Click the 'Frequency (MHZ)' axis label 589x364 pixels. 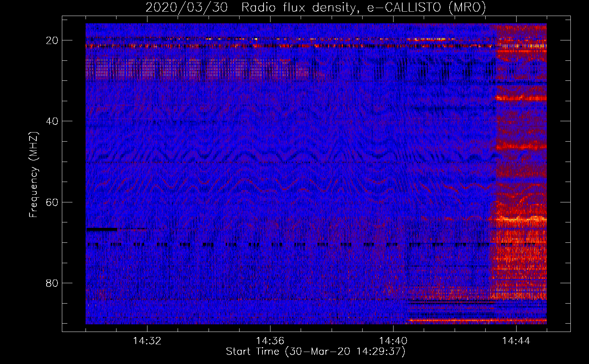pyautogui.click(x=33, y=175)
